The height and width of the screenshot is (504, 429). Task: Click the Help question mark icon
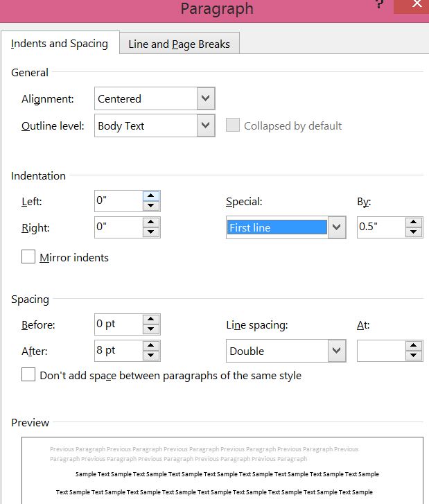click(x=378, y=6)
